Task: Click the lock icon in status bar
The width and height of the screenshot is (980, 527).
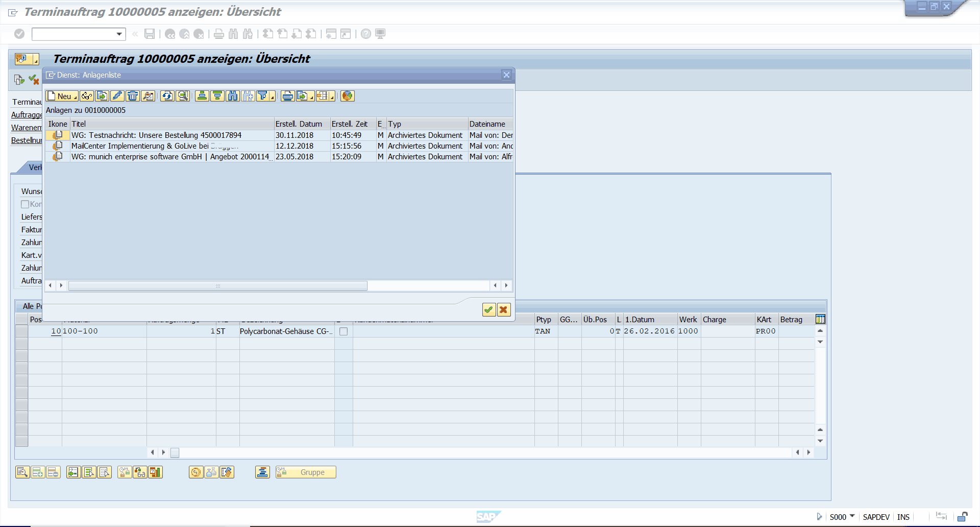Action: point(962,517)
